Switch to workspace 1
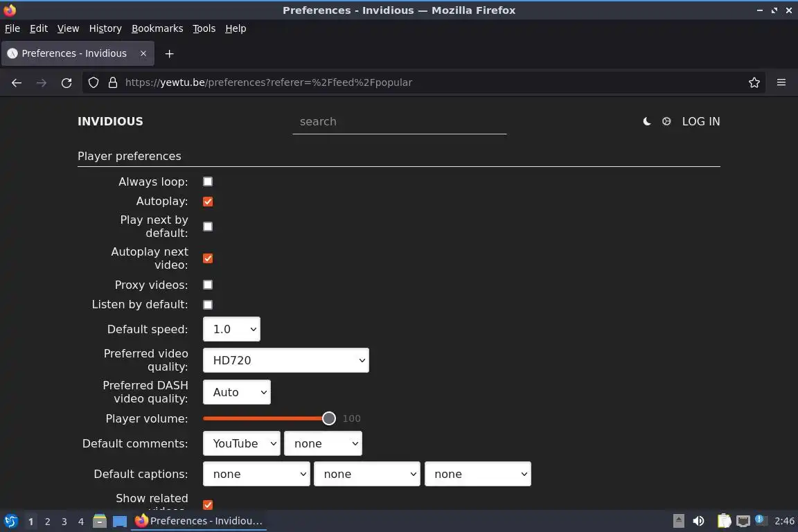Viewport: 798px width, 532px height. (x=30, y=522)
